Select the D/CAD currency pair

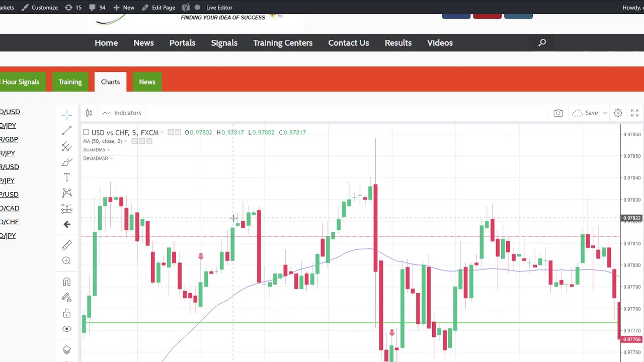click(10, 208)
